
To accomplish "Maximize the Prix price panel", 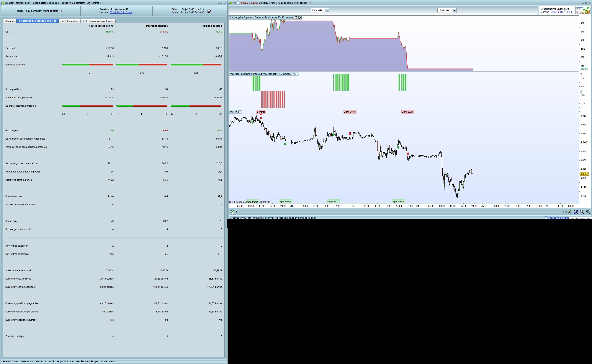I will [240, 112].
